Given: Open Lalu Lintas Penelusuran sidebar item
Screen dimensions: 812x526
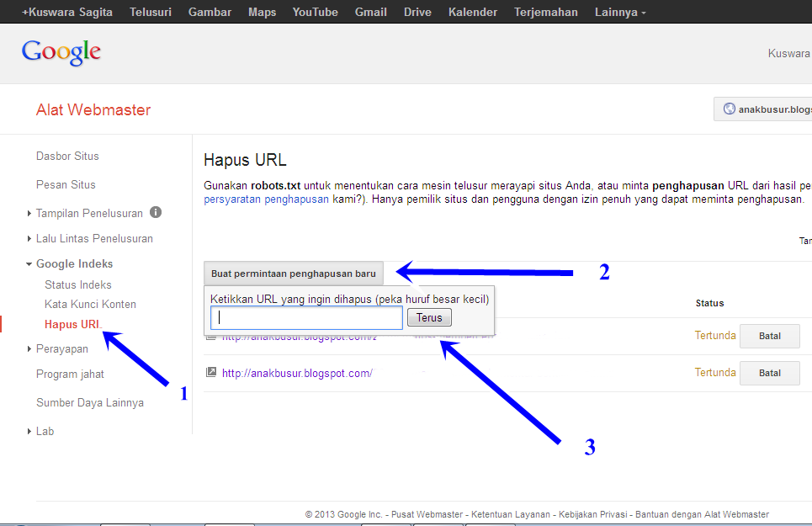Looking at the screenshot, I should pos(94,239).
